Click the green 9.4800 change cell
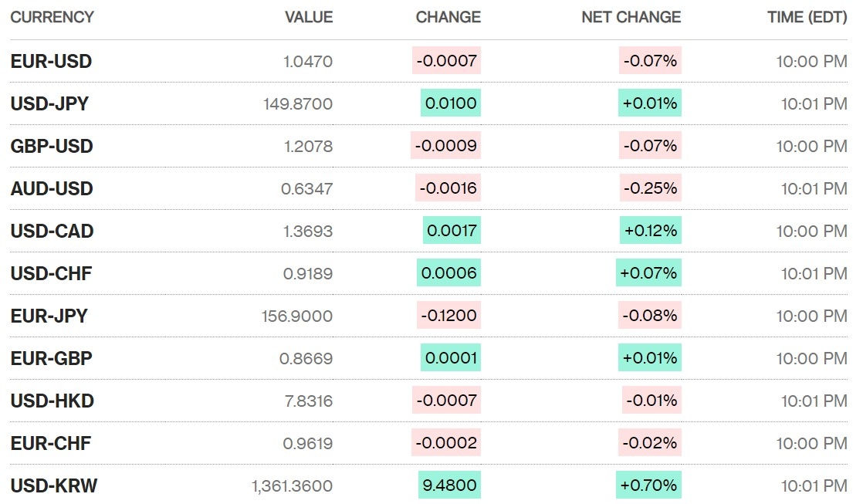Viewport: 863px width, 504px height. (x=449, y=485)
